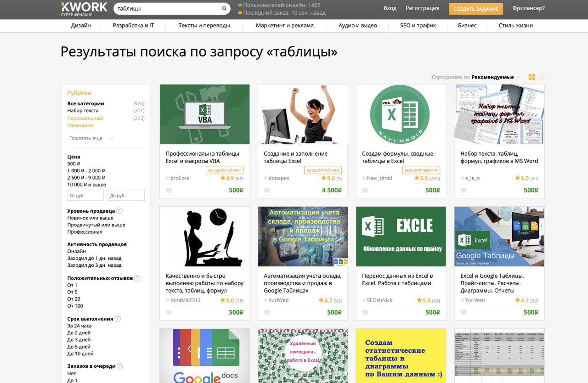
Task: Select seller level Продвинутый или выше
Action: tap(96, 225)
